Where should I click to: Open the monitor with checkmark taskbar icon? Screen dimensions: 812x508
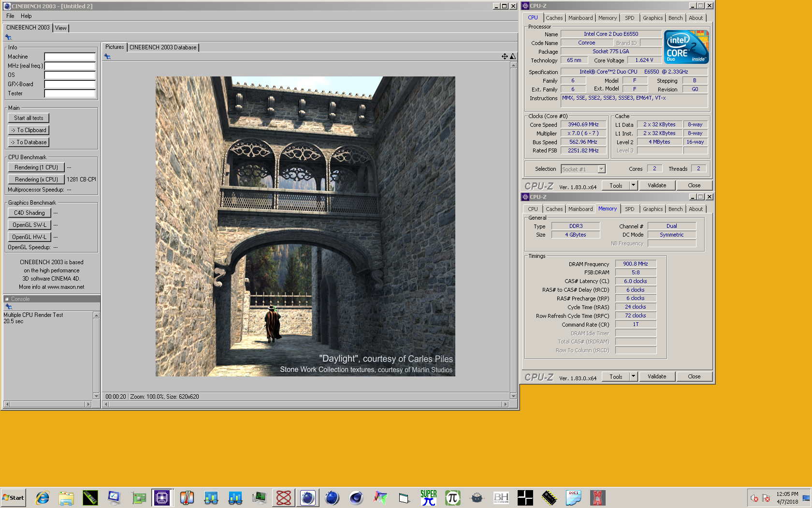[115, 497]
